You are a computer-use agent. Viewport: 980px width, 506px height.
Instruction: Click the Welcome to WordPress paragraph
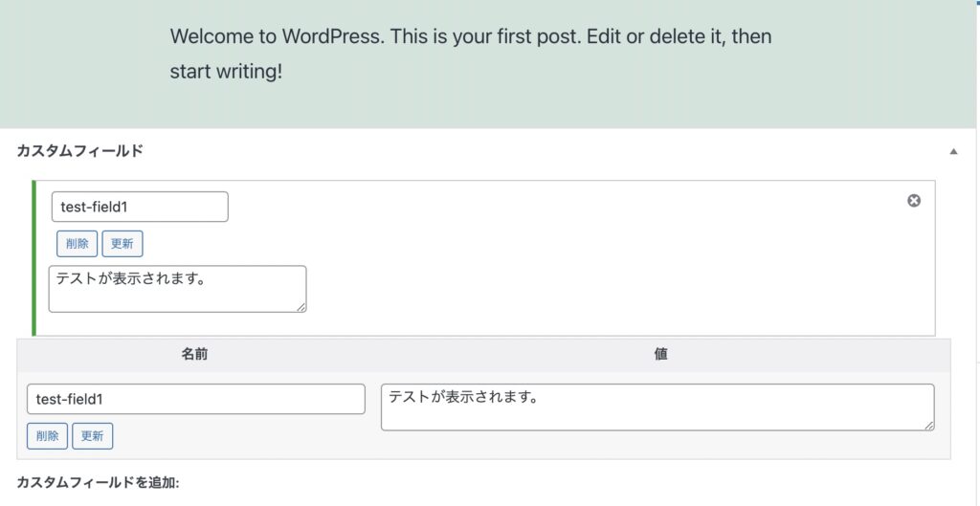(471, 54)
